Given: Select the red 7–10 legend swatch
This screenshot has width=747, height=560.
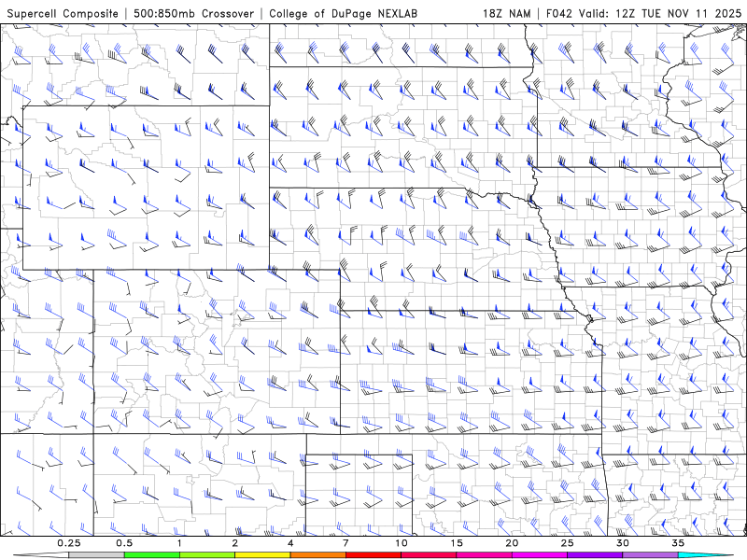Looking at the screenshot, I should [373, 555].
